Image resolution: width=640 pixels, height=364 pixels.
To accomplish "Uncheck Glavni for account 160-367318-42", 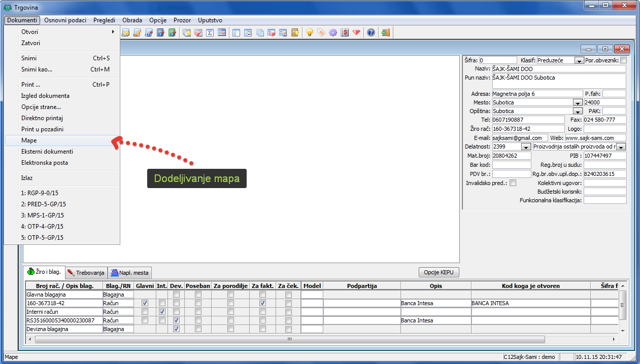I will pyautogui.click(x=145, y=303).
